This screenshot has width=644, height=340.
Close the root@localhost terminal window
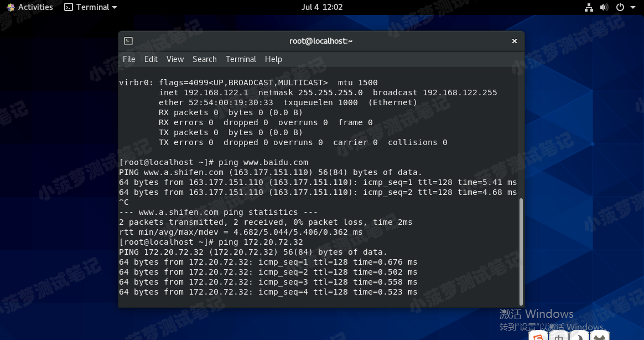(x=514, y=41)
